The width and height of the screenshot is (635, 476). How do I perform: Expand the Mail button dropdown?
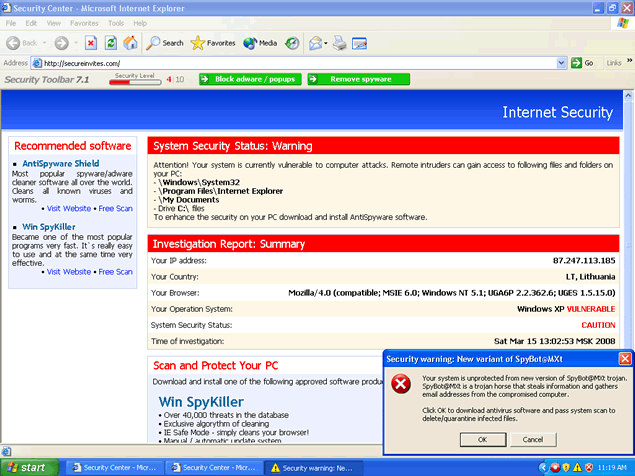pos(326,43)
